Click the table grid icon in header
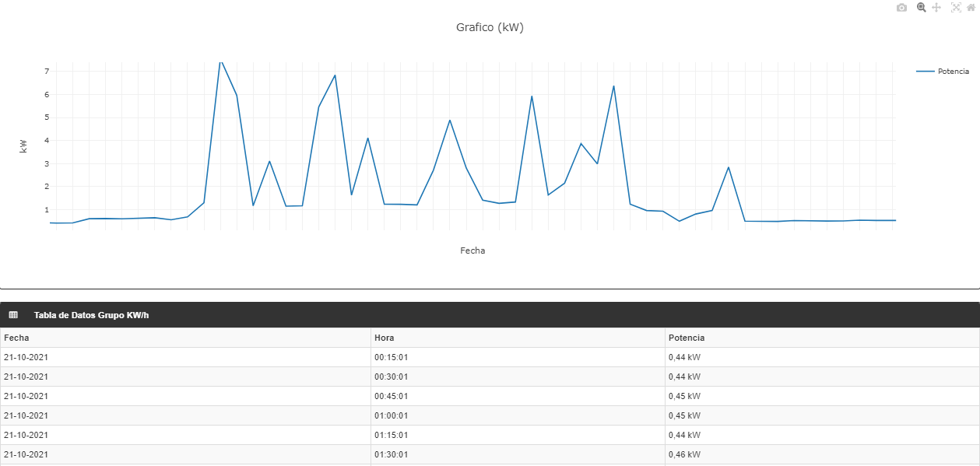The image size is (980, 466). click(12, 315)
